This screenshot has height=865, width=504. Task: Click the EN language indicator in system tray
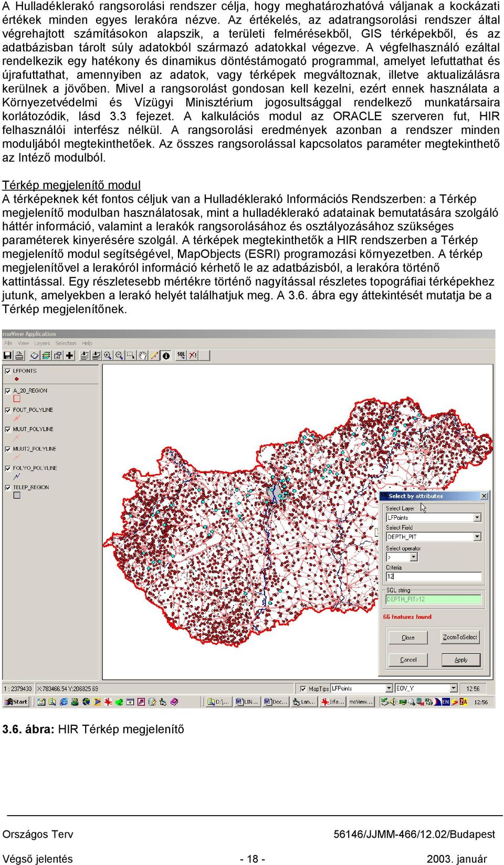click(x=446, y=702)
